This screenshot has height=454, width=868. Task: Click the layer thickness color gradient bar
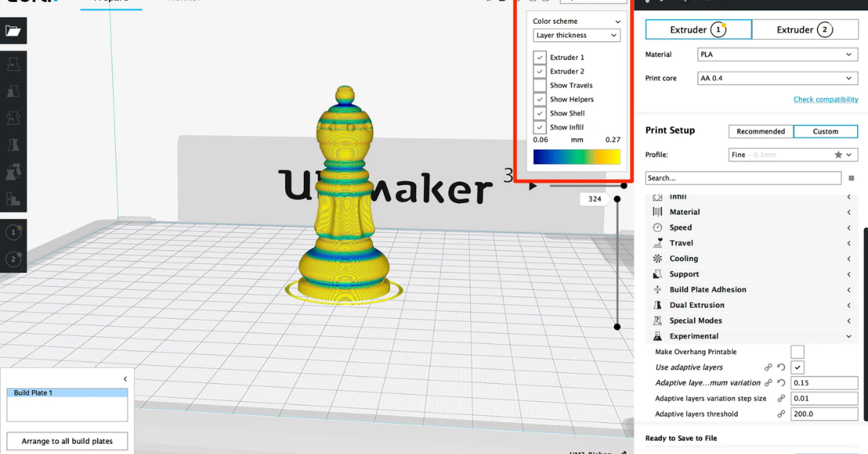pyautogui.click(x=576, y=156)
